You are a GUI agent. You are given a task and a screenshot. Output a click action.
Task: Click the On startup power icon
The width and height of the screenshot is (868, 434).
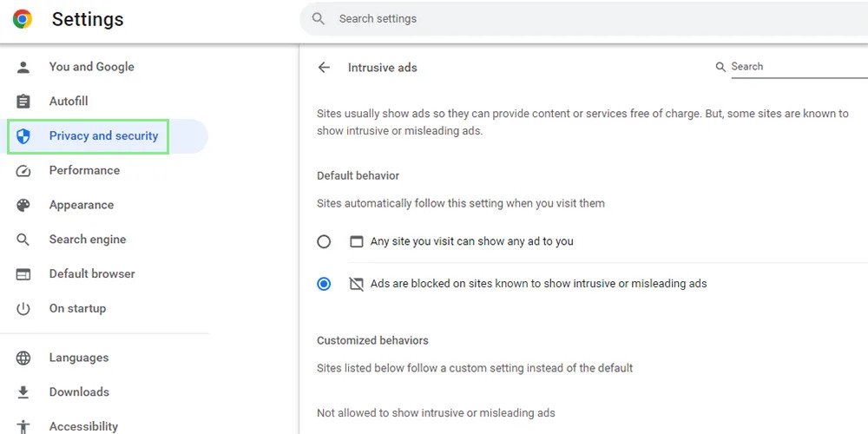(x=23, y=309)
